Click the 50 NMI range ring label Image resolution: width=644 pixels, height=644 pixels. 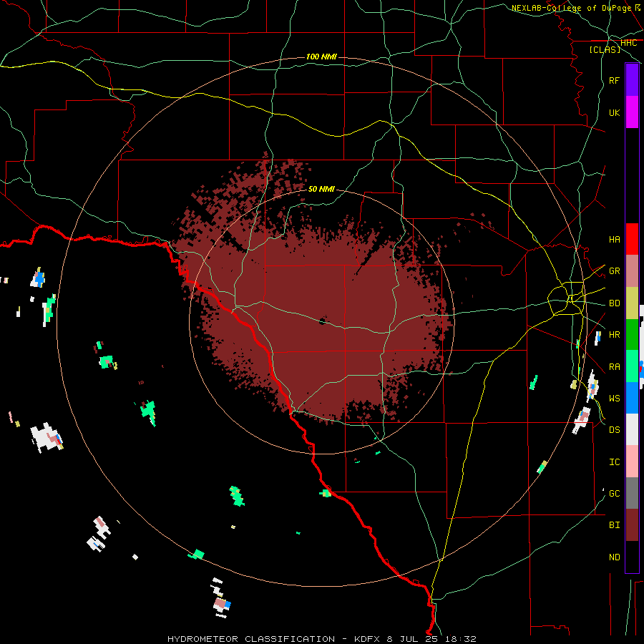[x=321, y=189]
